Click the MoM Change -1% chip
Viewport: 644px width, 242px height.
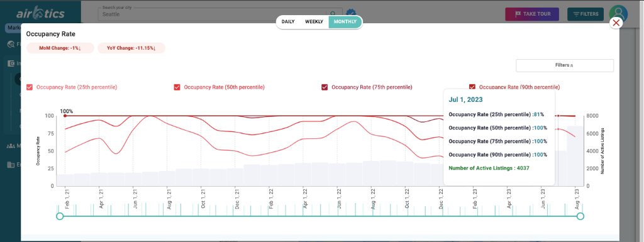60,48
